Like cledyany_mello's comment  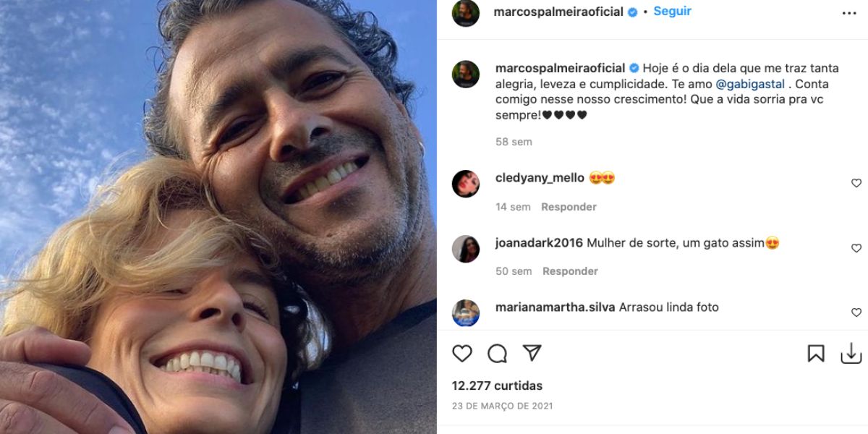coord(856,184)
